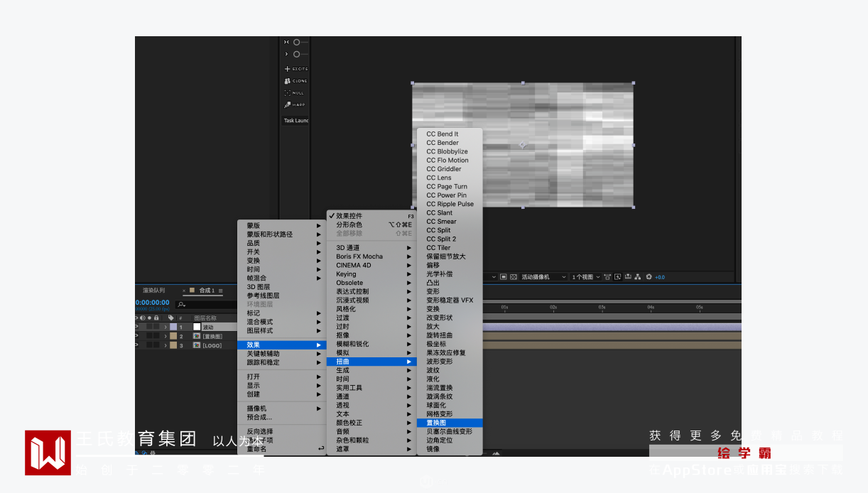Select 贝塞尔曲线变形 effect
This screenshot has width=868, height=493.
[450, 431]
